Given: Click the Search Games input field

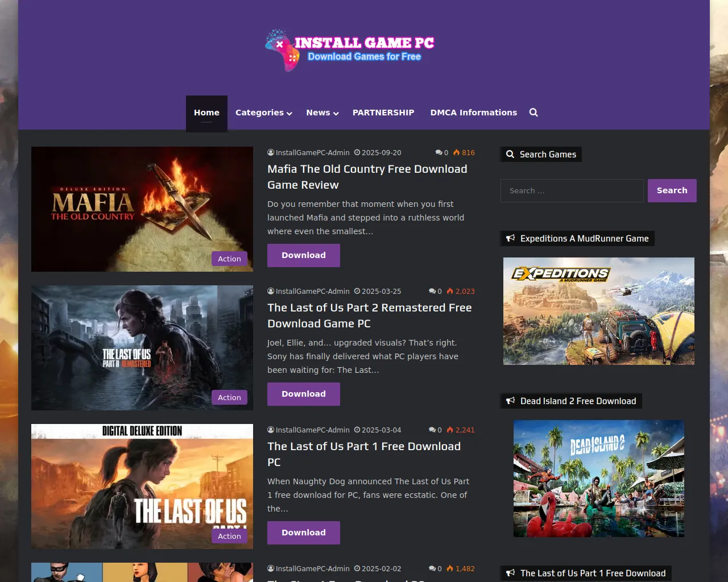Looking at the screenshot, I should tap(572, 190).
